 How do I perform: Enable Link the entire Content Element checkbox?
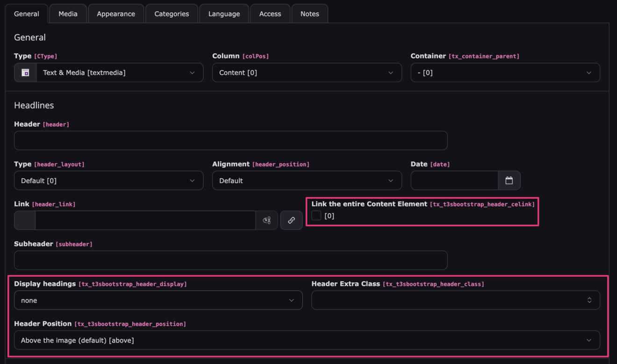(x=316, y=216)
